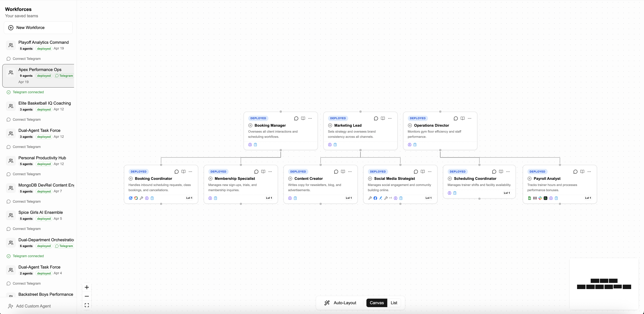Open the chat icon on Booking Manager card
This screenshot has width=644, height=314.
296,118
